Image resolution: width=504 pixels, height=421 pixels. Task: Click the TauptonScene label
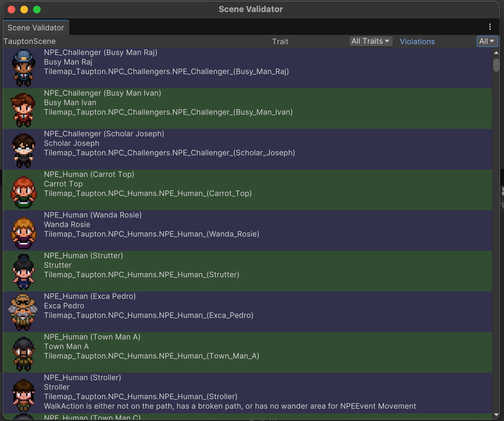pyautogui.click(x=29, y=41)
